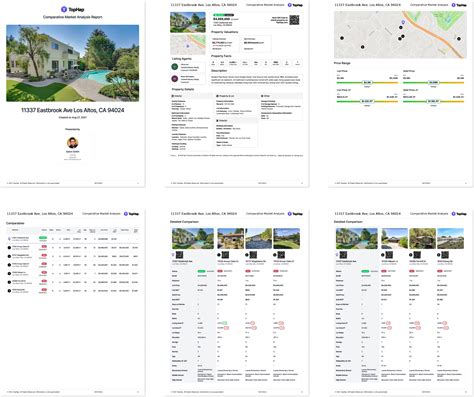Click the rightmost black map marker on the comparables map
The width and height of the screenshot is (474, 397).
pos(459,39)
